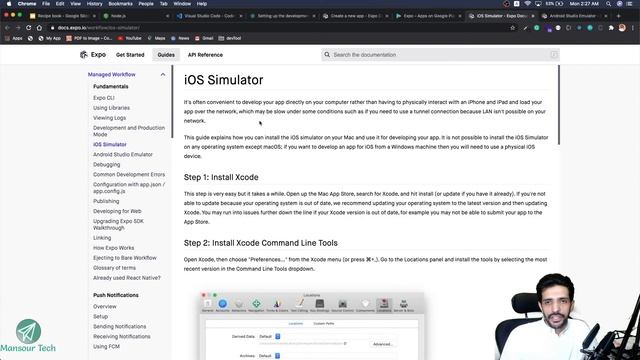The width and height of the screenshot is (640, 360).
Task: Switch to the Node.js tab
Action: point(136,16)
